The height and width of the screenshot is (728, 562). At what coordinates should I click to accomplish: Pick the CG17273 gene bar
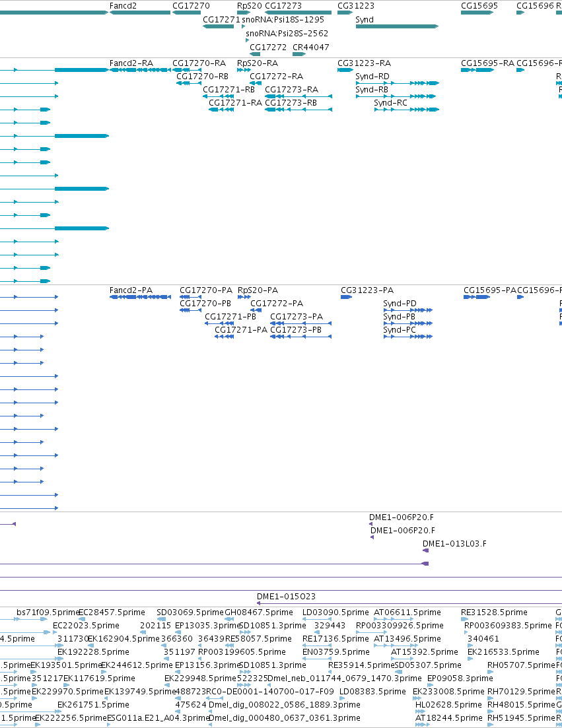[299, 13]
